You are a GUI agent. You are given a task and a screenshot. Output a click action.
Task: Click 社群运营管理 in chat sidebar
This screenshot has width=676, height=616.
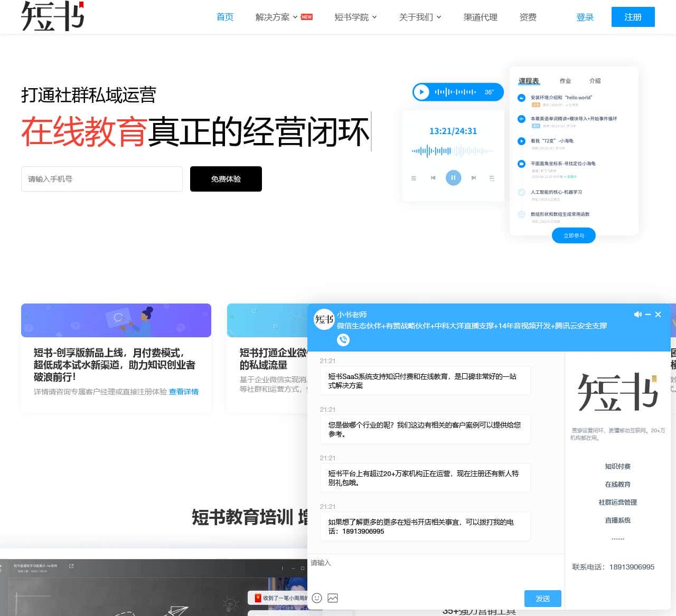(x=618, y=503)
